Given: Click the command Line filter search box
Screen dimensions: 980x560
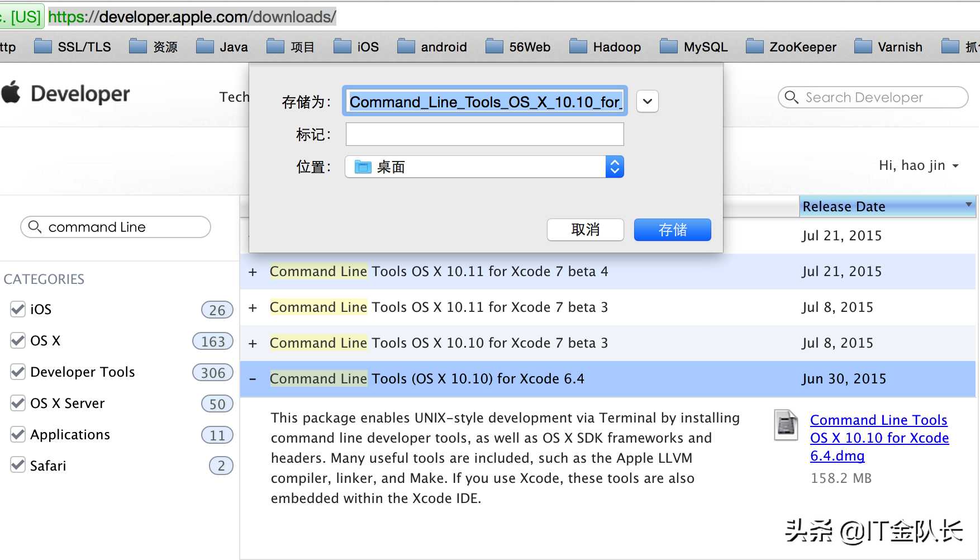Looking at the screenshot, I should click(x=116, y=227).
